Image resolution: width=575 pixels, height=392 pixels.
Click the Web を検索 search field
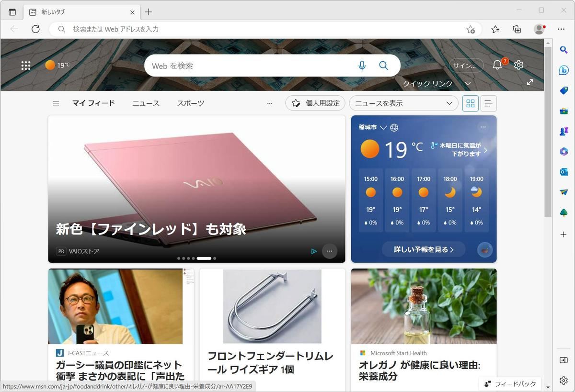(252, 66)
